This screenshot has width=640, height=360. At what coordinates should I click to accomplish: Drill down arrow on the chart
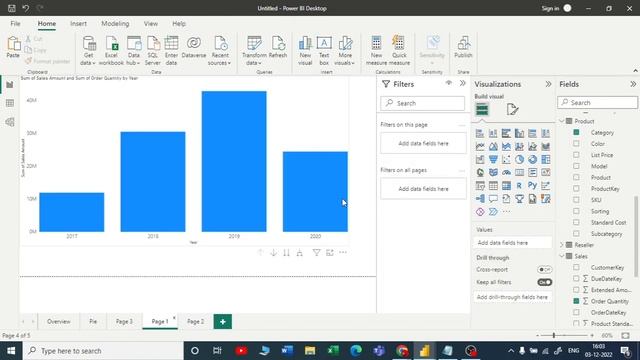pyautogui.click(x=273, y=253)
